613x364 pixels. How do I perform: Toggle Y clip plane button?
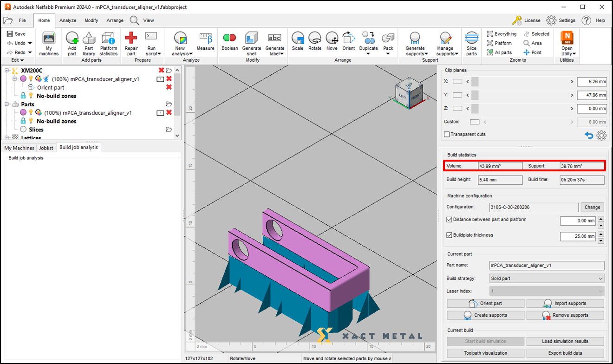pos(458,95)
